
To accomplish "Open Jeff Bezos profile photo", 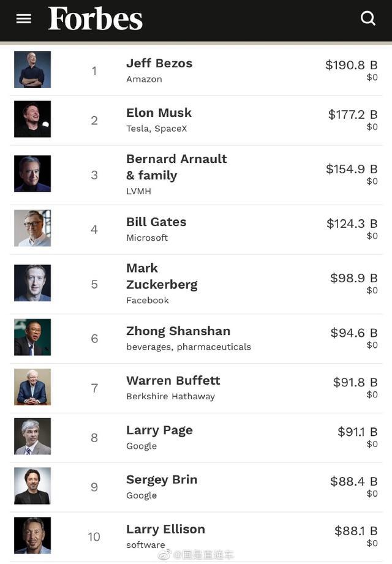I will click(32, 70).
